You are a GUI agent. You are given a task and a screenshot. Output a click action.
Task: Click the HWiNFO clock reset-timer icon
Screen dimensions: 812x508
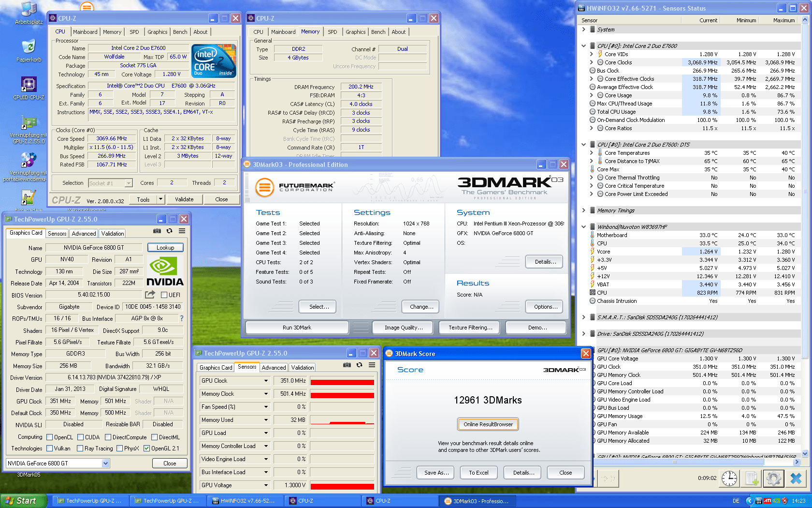click(x=729, y=478)
